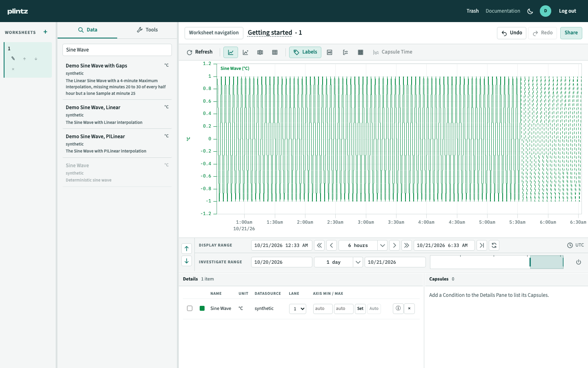Expand the 6 hours duration dropdown
The width and height of the screenshot is (588, 368).
[383, 245]
